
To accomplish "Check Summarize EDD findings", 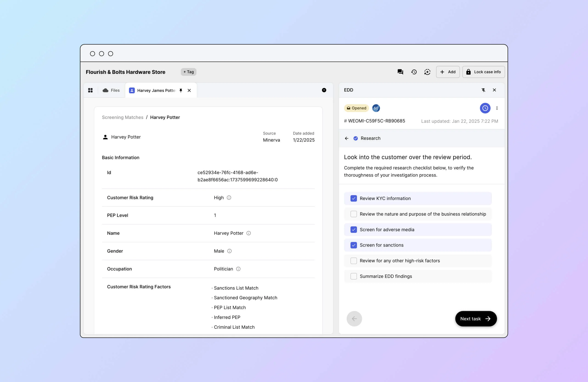I will click(x=353, y=276).
